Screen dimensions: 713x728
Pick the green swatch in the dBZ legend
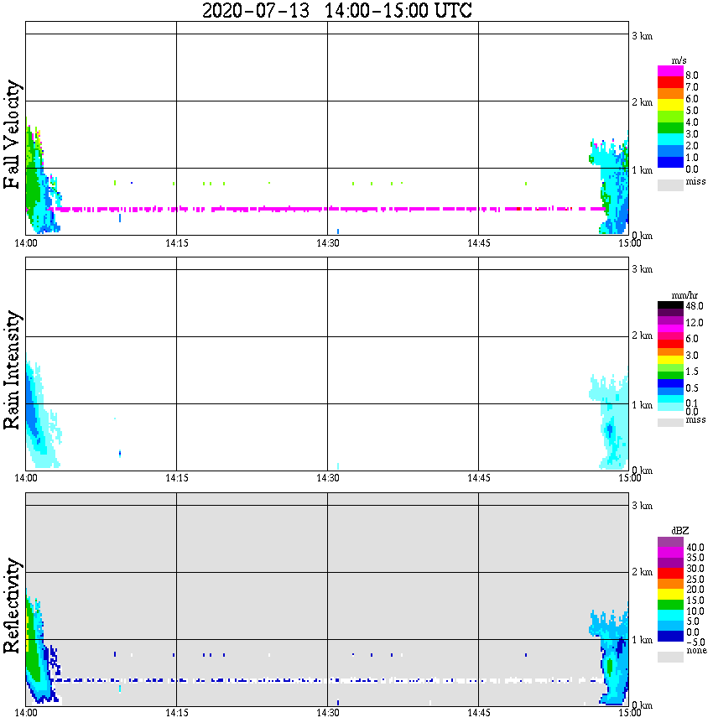pyautogui.click(x=670, y=604)
